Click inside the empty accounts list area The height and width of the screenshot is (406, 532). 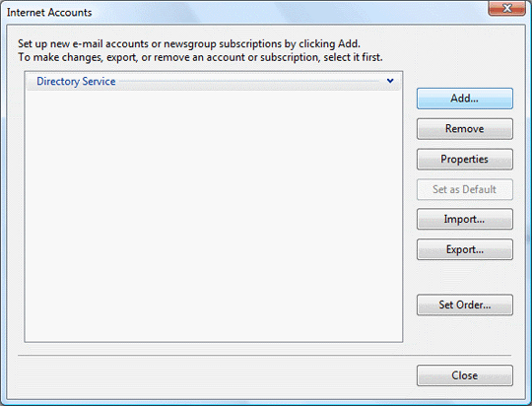point(214,216)
